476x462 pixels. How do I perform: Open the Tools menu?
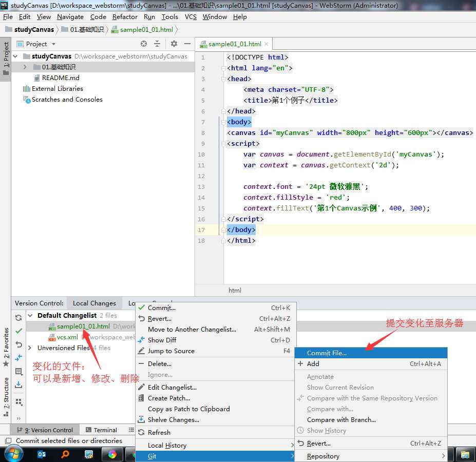coord(169,17)
